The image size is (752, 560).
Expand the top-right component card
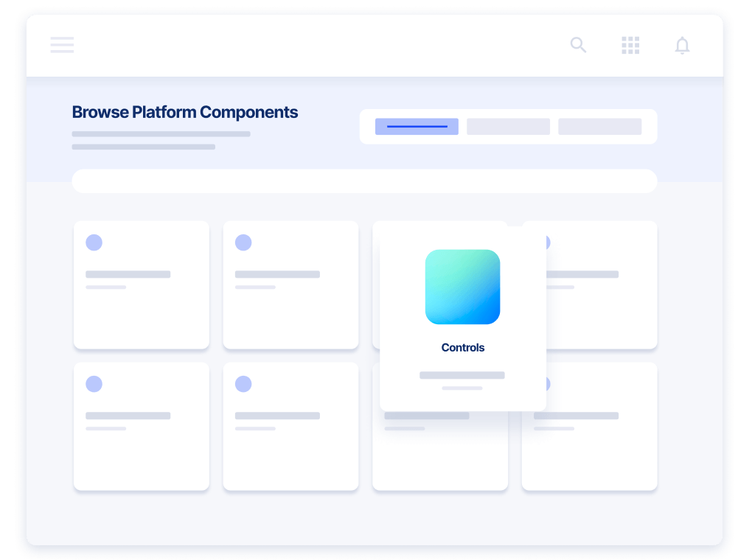point(589,285)
